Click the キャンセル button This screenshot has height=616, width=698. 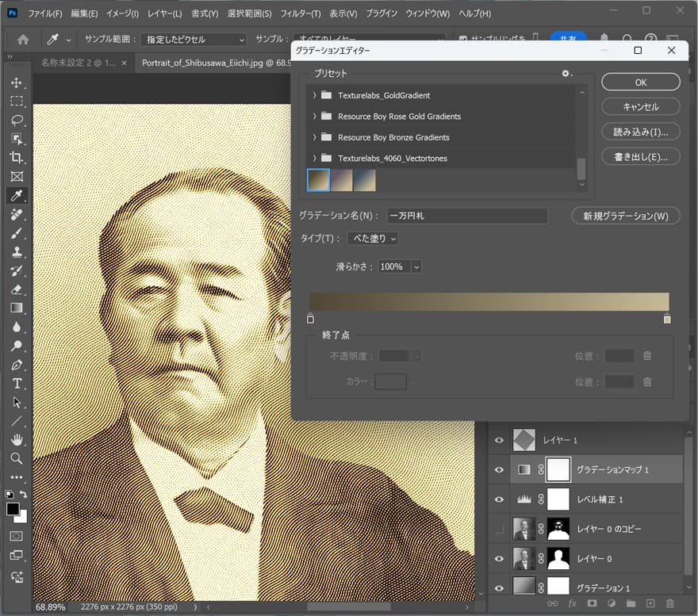[x=641, y=107]
